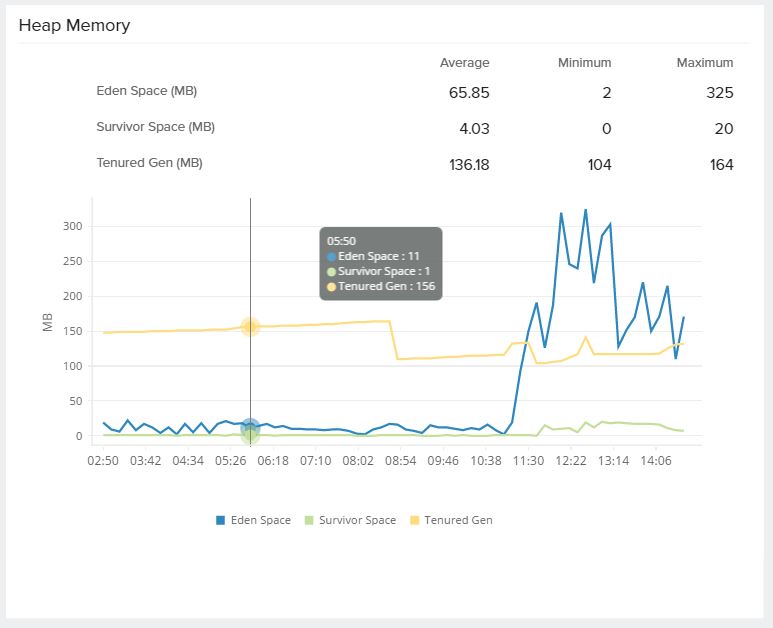The image size is (773, 628).
Task: Click the Minimum column header
Action: click(x=584, y=63)
